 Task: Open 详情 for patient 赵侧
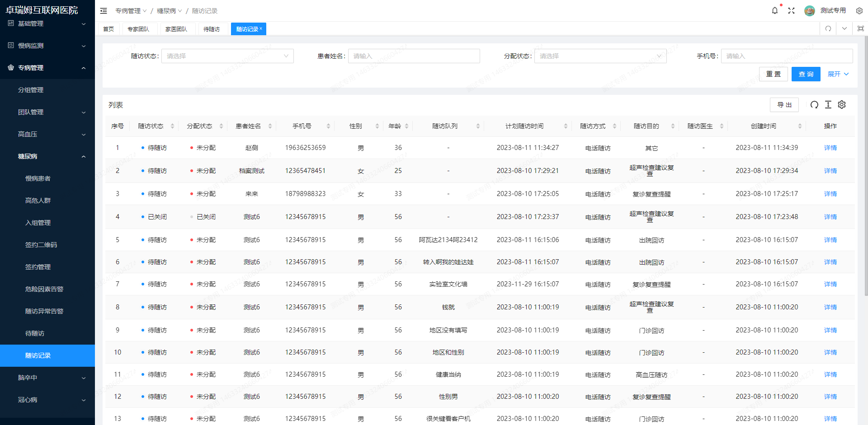[830, 148]
